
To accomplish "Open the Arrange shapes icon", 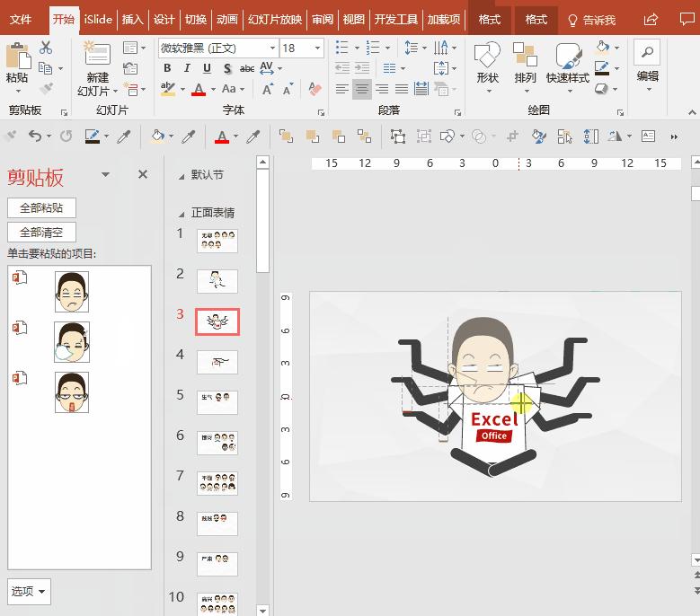I will click(526, 57).
